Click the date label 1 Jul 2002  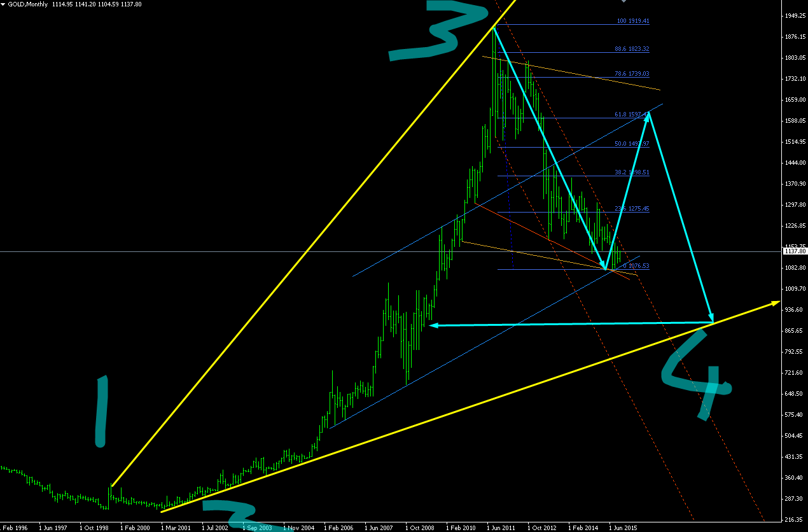[x=215, y=528]
